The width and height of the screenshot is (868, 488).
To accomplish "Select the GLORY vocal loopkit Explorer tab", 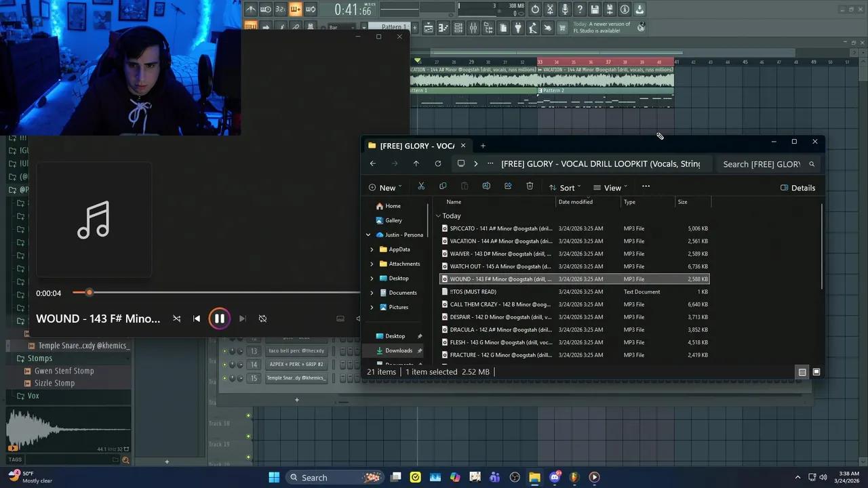I will tap(415, 145).
